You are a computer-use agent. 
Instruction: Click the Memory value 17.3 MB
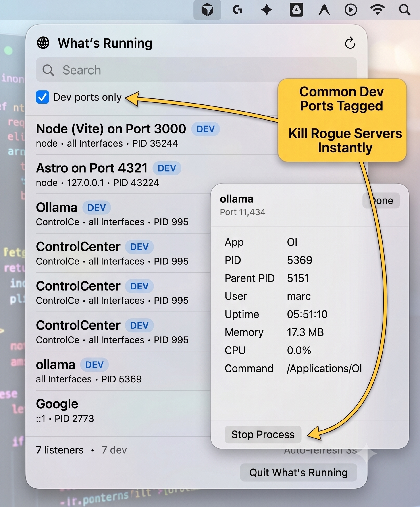(x=305, y=332)
